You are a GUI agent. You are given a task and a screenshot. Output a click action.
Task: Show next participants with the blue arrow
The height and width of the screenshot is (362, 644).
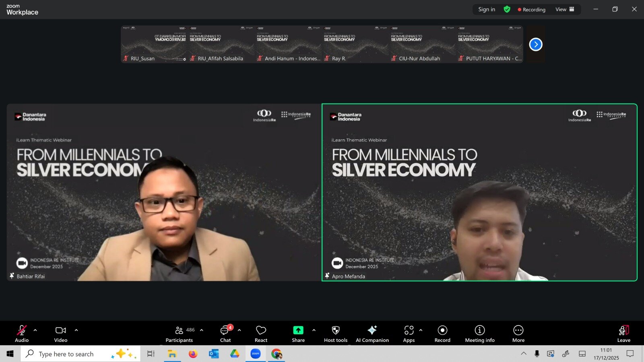coord(535,44)
